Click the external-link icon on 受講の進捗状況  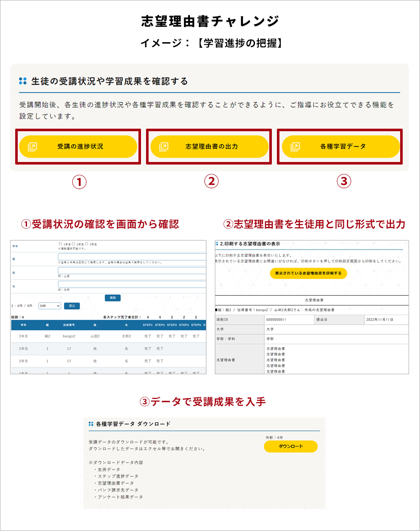(32, 147)
